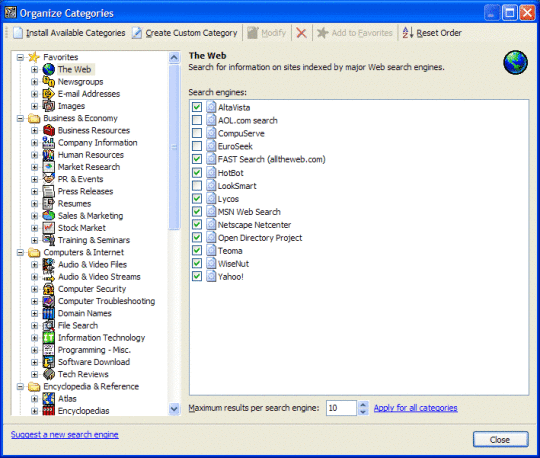Click the Close button
This screenshot has width=540, height=458.
(x=500, y=440)
